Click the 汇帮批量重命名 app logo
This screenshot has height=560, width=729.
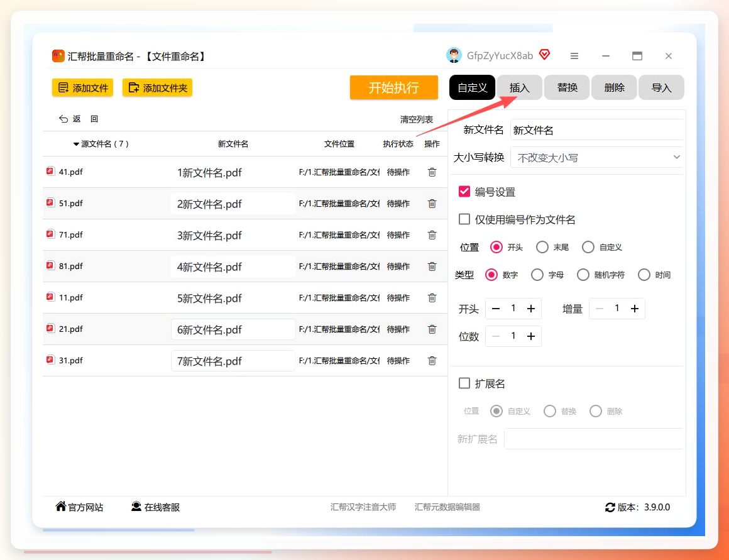pos(58,57)
